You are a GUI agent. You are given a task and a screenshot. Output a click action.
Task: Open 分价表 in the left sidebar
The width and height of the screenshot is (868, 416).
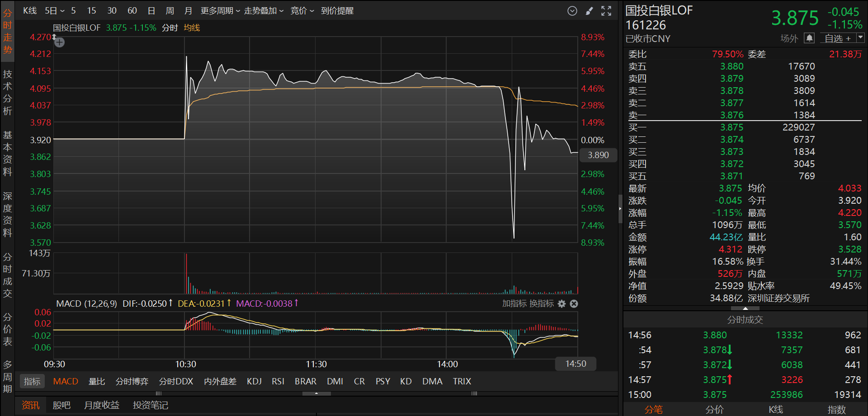(8, 329)
